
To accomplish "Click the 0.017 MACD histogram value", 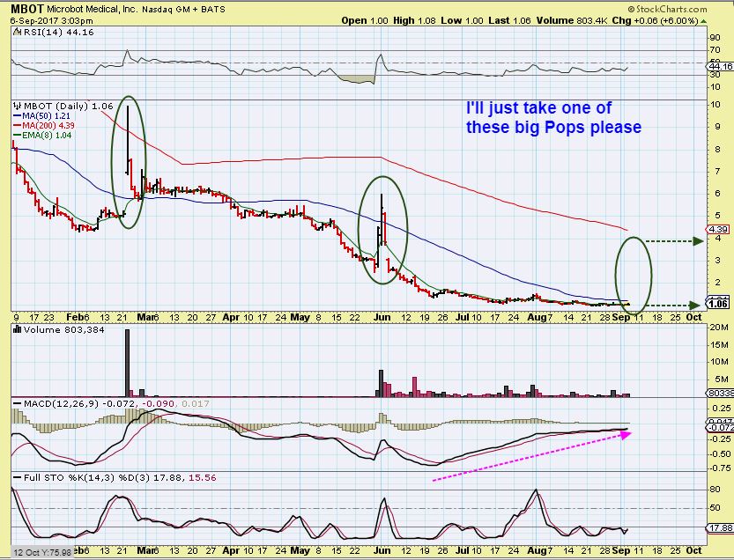I will tap(195, 404).
